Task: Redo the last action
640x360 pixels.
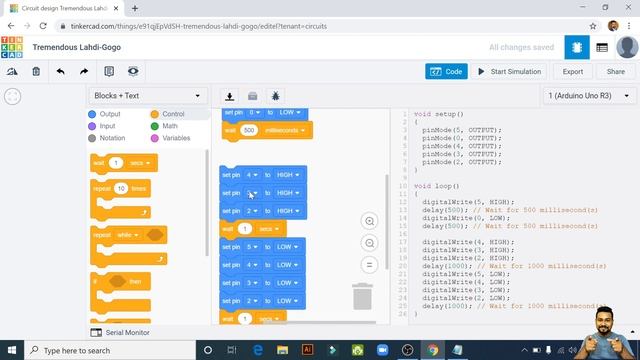Action: point(84,71)
